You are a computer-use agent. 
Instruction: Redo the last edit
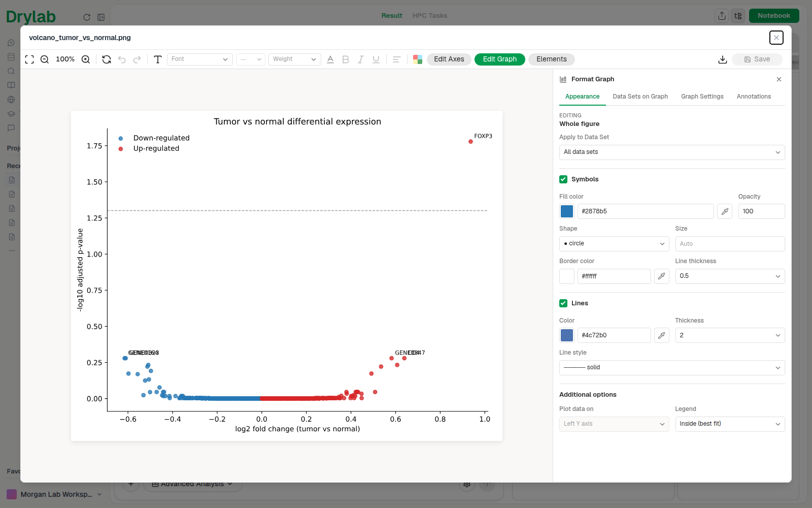[x=137, y=59]
